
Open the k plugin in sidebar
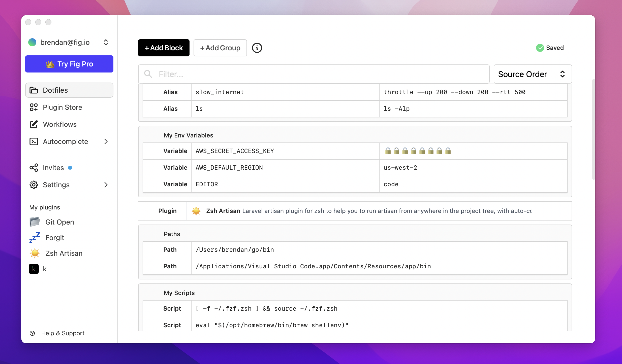point(45,269)
